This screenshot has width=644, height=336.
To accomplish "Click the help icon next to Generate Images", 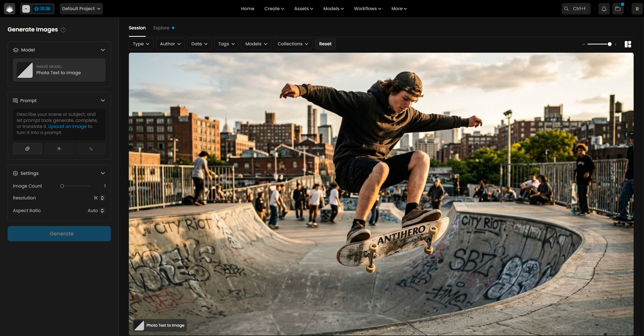I will [x=63, y=30].
